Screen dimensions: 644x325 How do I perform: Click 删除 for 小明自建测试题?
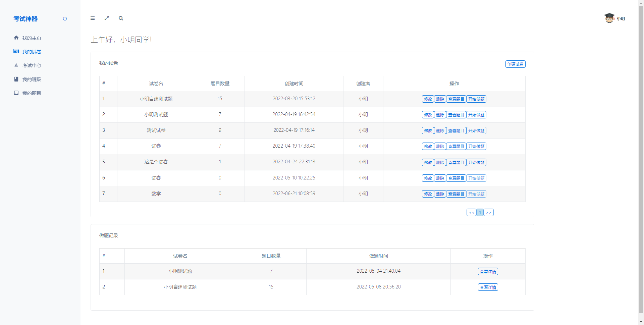(x=440, y=99)
